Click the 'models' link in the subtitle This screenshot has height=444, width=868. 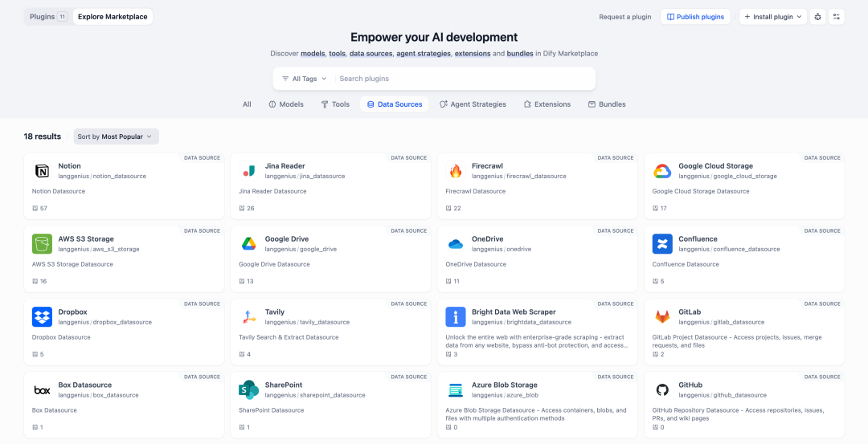(x=313, y=54)
